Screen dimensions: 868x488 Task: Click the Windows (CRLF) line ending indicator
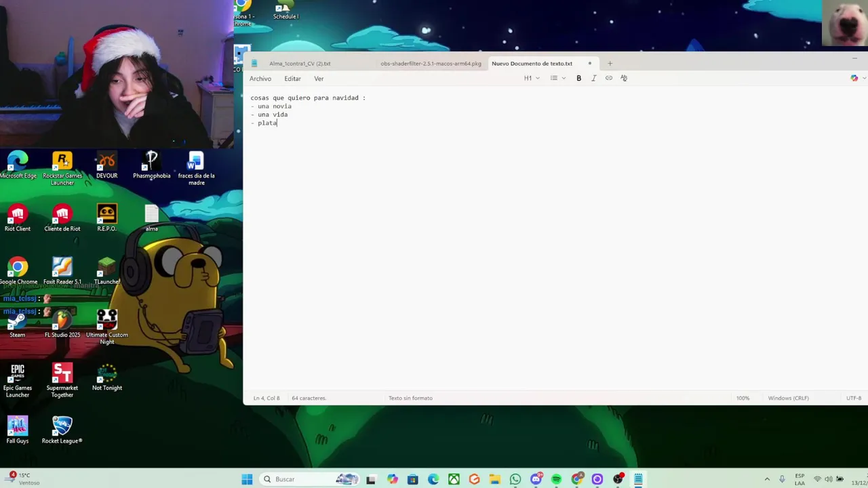788,398
